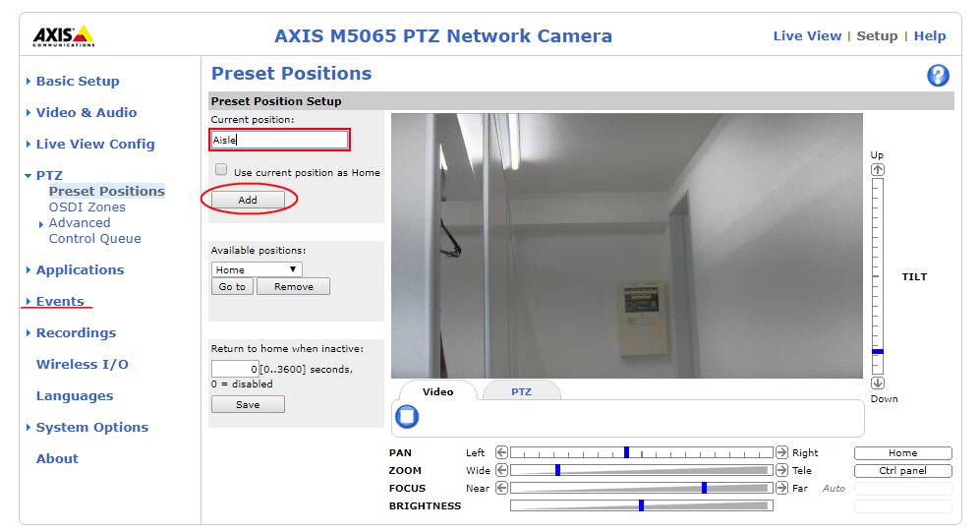Expand the Advanced PTZ submenu
This screenshot has width=980, height=532.
click(80, 223)
